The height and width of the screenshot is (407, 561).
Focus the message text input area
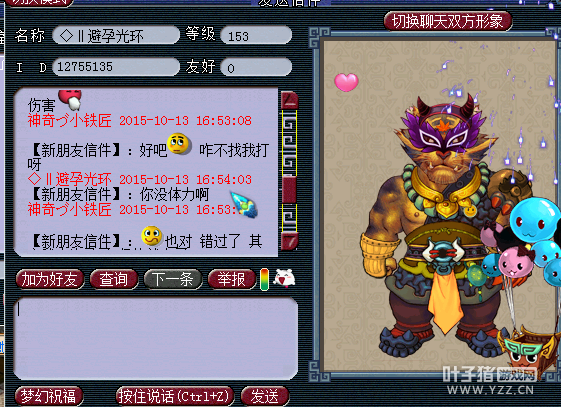tap(156, 338)
